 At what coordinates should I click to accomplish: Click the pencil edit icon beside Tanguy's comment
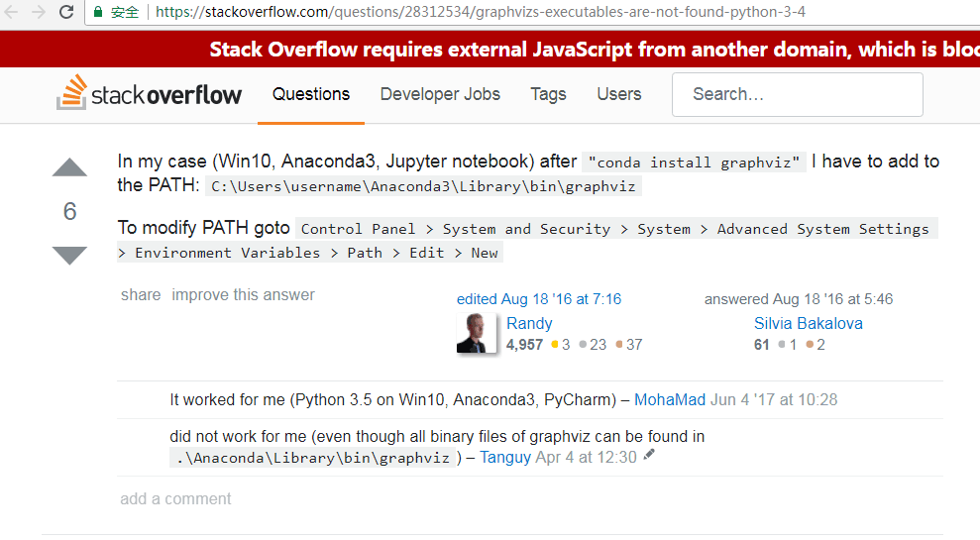coord(649,456)
